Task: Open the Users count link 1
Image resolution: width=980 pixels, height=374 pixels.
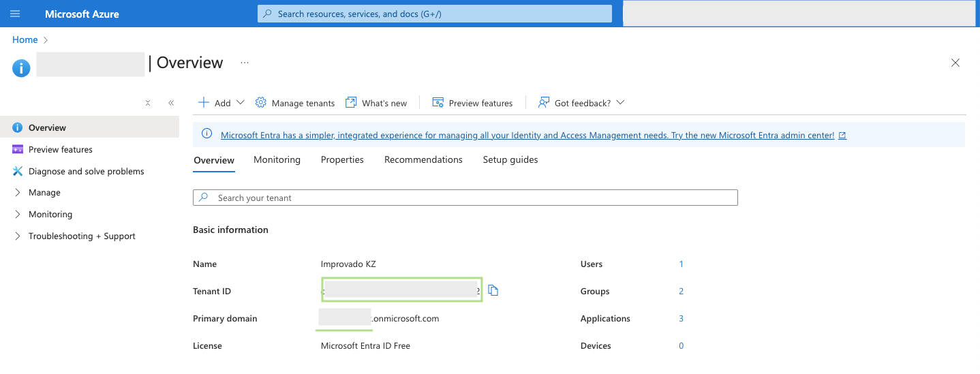Action: pos(681,264)
